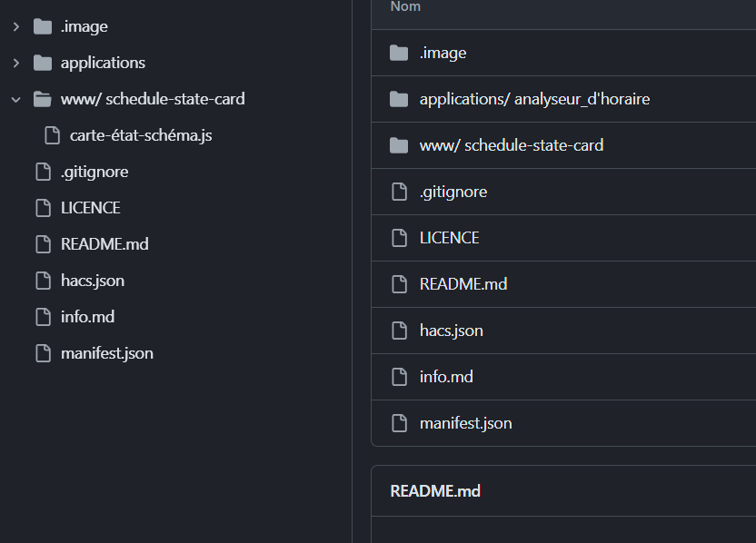Open README.md link in the main file list

463,284
